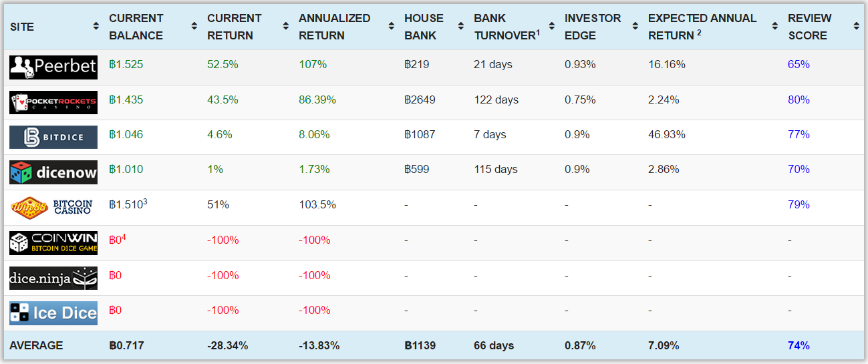Sort by Expected Annual Return column arrows
Image resolution: width=868 pixels, height=364 pixels.
pyautogui.click(x=774, y=27)
